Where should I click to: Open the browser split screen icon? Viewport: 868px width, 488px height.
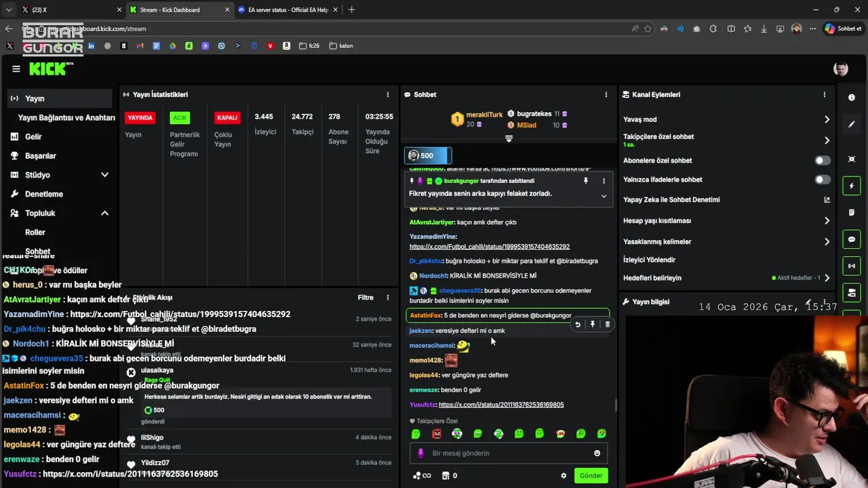(x=731, y=29)
